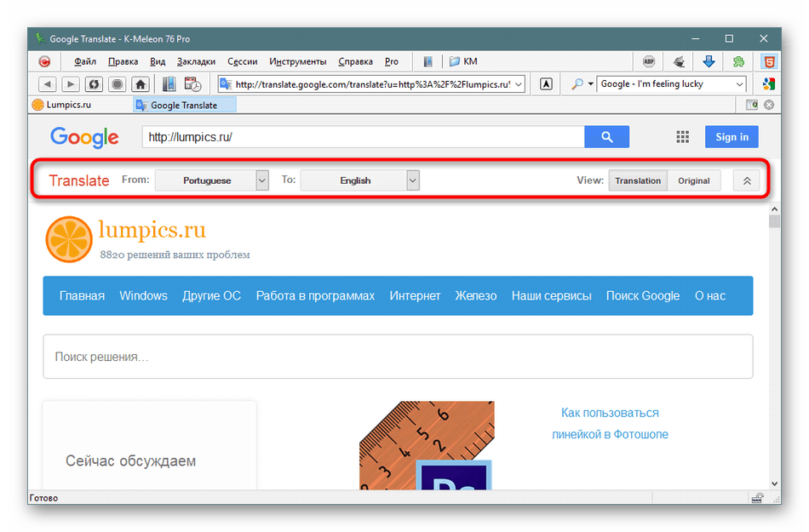Go back with the Back arrow button

coord(48,84)
